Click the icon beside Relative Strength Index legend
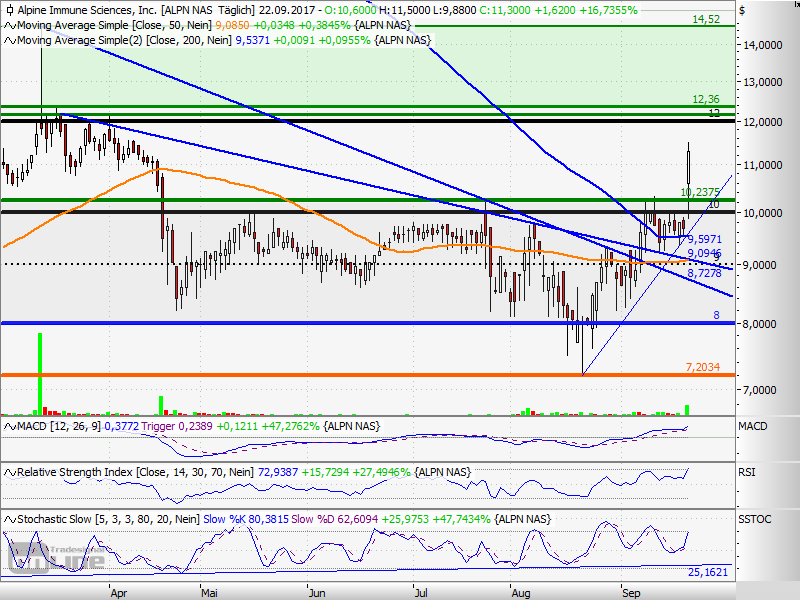Image resolution: width=800 pixels, height=600 pixels. [x=9, y=471]
